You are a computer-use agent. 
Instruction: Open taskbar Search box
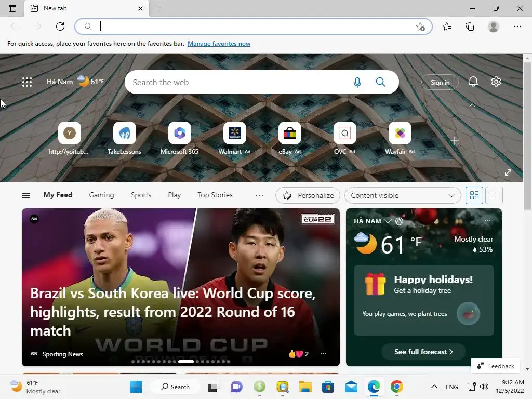[176, 387]
